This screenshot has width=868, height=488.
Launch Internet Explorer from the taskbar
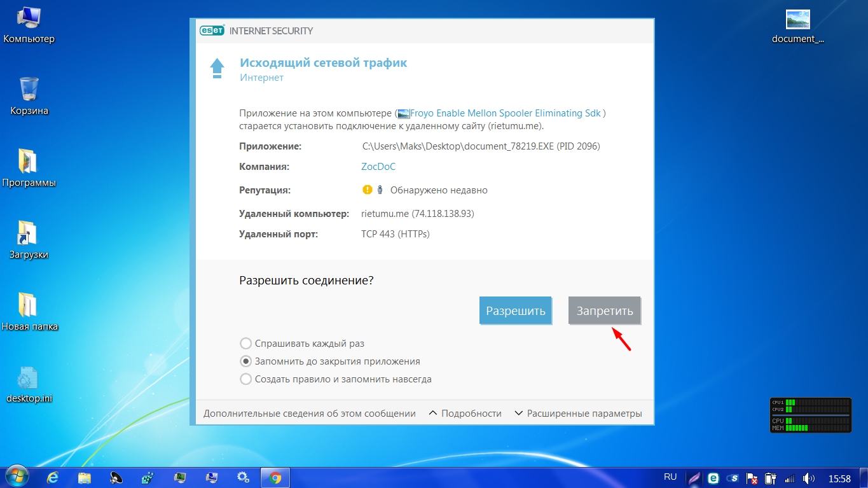(x=53, y=477)
